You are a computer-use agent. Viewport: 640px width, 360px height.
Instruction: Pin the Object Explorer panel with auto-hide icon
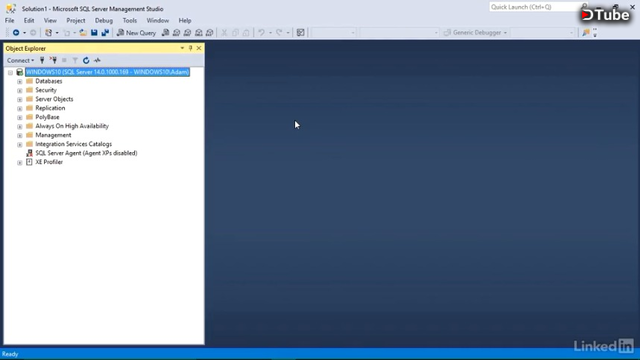190,48
